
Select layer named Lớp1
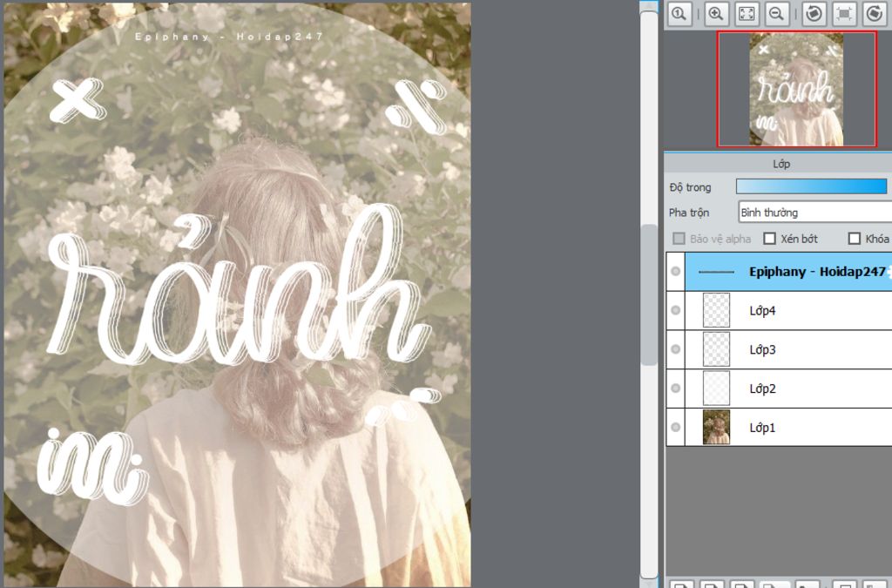point(762,428)
